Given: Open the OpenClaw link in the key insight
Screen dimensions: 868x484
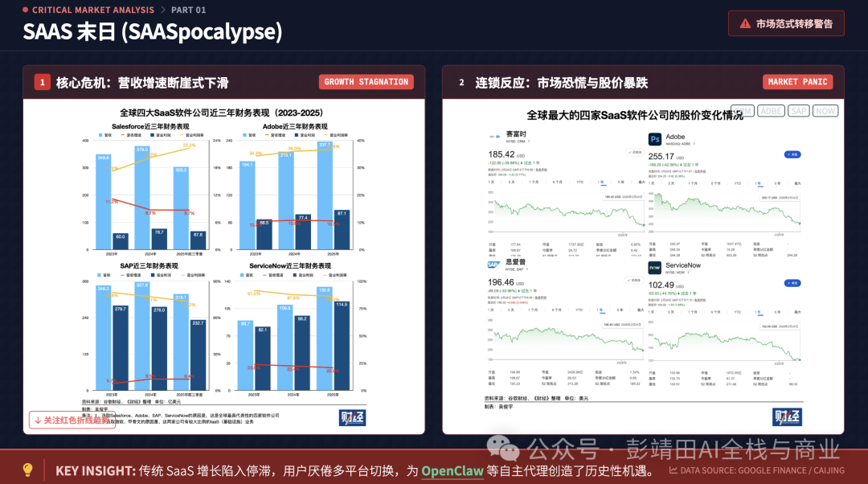Looking at the screenshot, I should coord(452,471).
